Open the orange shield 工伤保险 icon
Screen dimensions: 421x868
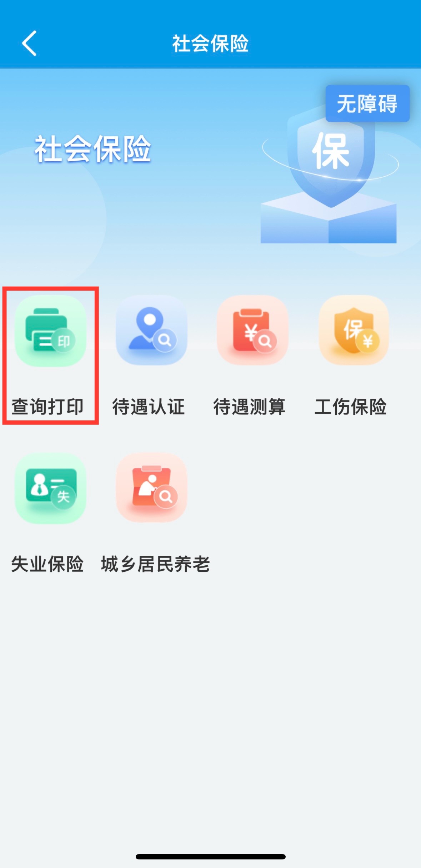354,330
